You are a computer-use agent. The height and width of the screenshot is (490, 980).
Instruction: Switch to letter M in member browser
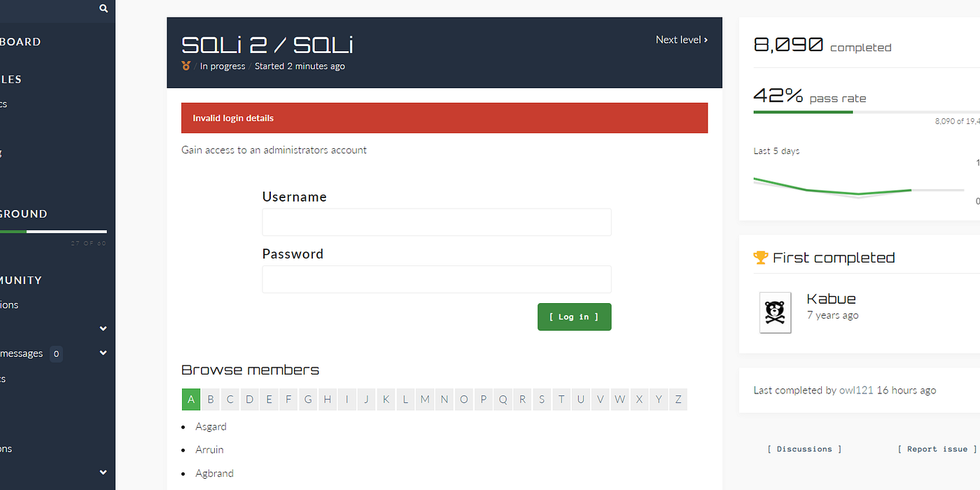[425, 399]
